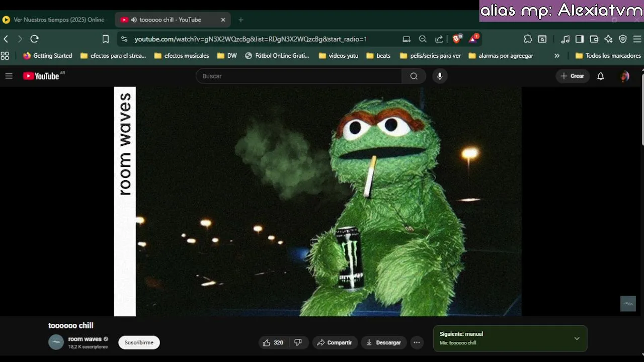Click the video player image
Screen dimensions: 644x362
click(x=318, y=201)
